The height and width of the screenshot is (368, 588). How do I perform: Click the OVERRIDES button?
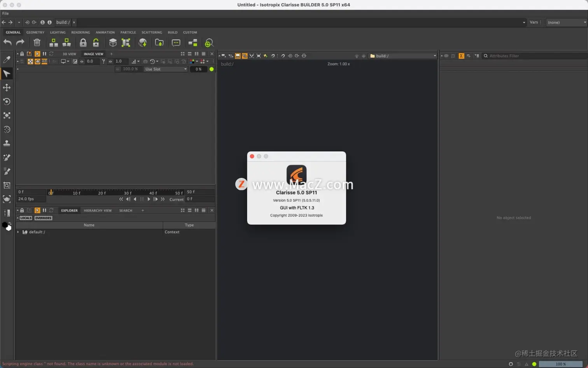tap(43, 218)
